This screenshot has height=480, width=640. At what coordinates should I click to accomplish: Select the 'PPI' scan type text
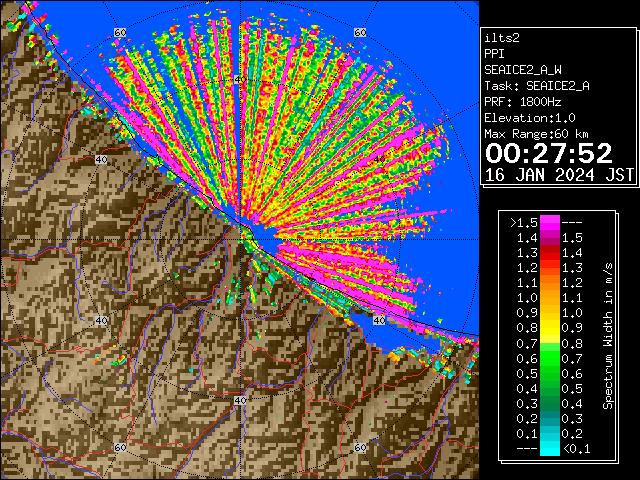point(494,54)
